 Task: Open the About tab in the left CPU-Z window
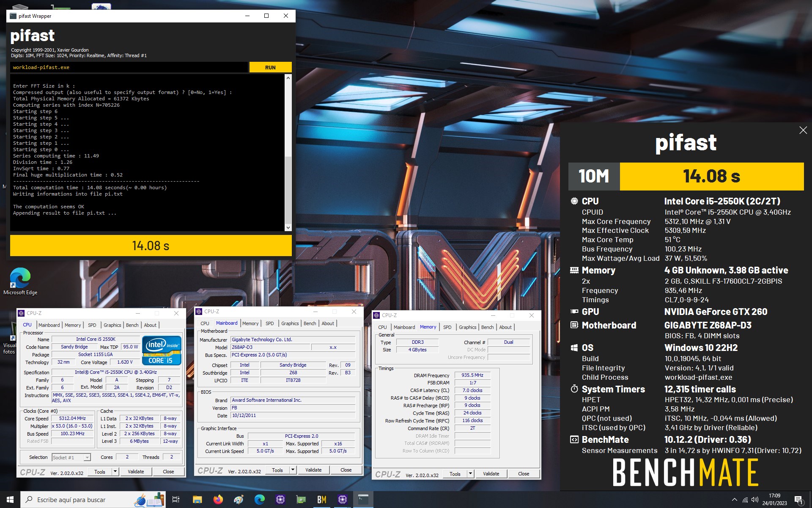point(150,325)
